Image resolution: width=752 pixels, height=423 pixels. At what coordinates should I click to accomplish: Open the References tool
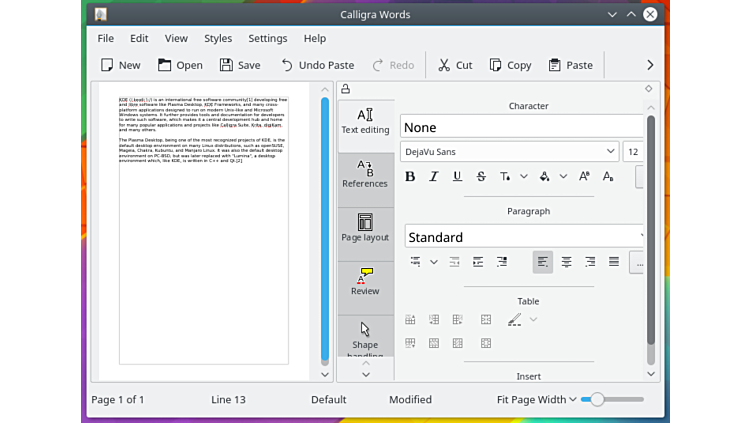pyautogui.click(x=365, y=175)
